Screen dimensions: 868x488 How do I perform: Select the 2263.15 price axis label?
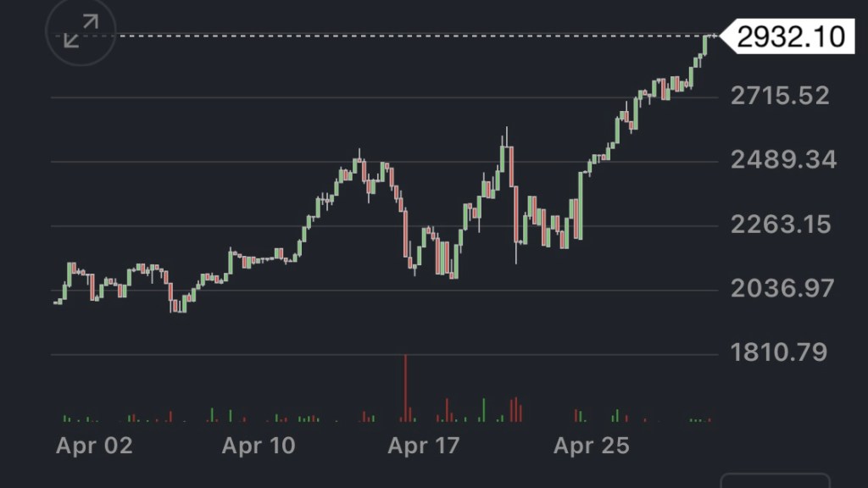[781, 225]
